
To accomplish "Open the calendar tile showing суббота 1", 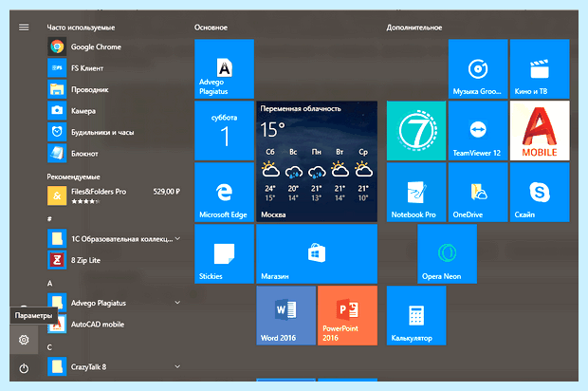I will 224,131.
